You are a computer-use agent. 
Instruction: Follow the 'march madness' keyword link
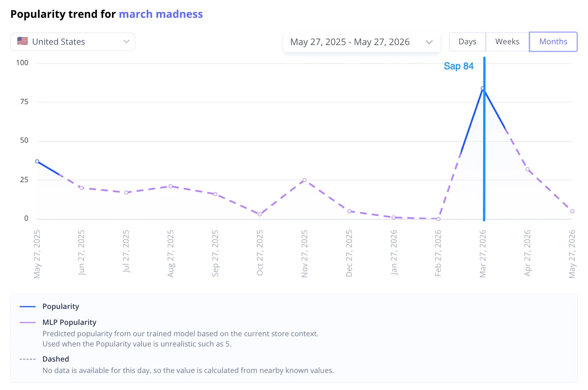[x=161, y=14]
